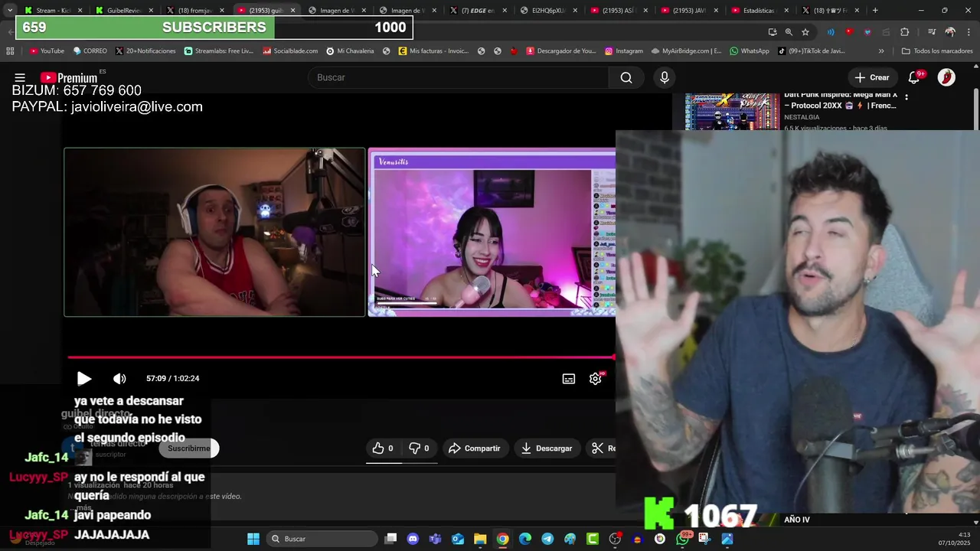
Task: Open Microsoft Edge from the taskbar
Action: tap(525, 539)
